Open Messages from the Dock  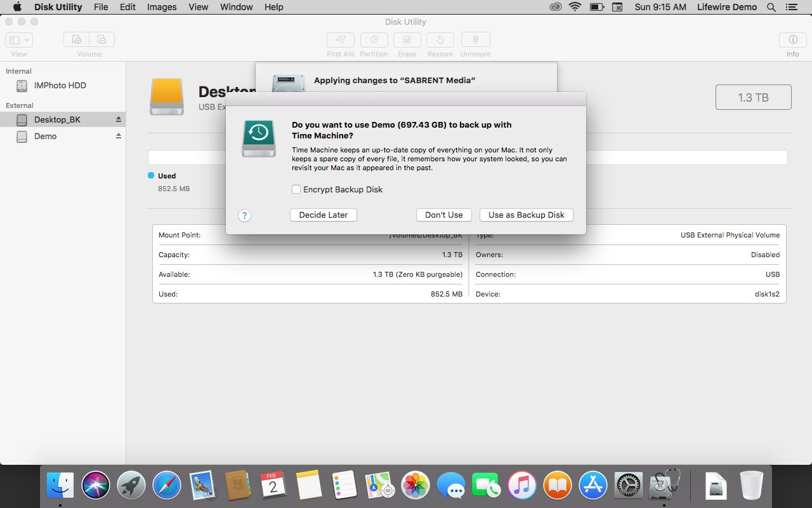[451, 486]
